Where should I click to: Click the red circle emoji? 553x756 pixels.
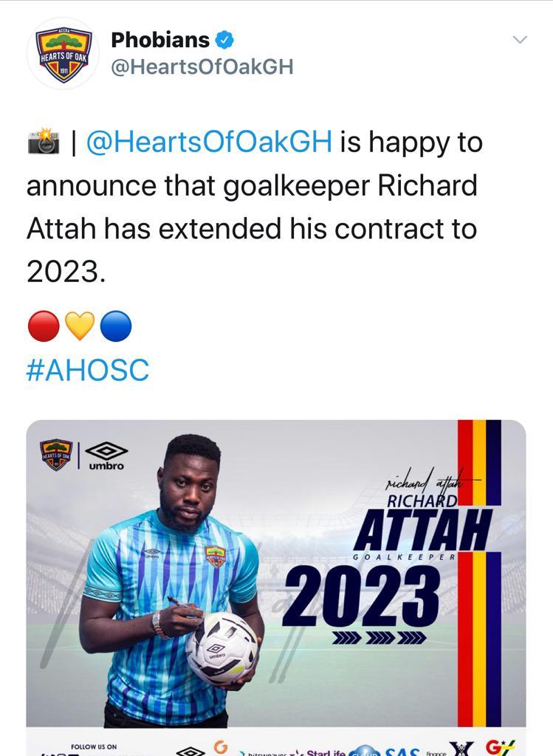click(44, 326)
